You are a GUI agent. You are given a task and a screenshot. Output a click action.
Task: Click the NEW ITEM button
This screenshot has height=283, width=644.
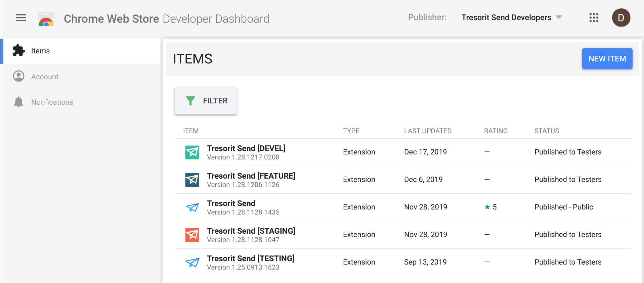pyautogui.click(x=607, y=59)
